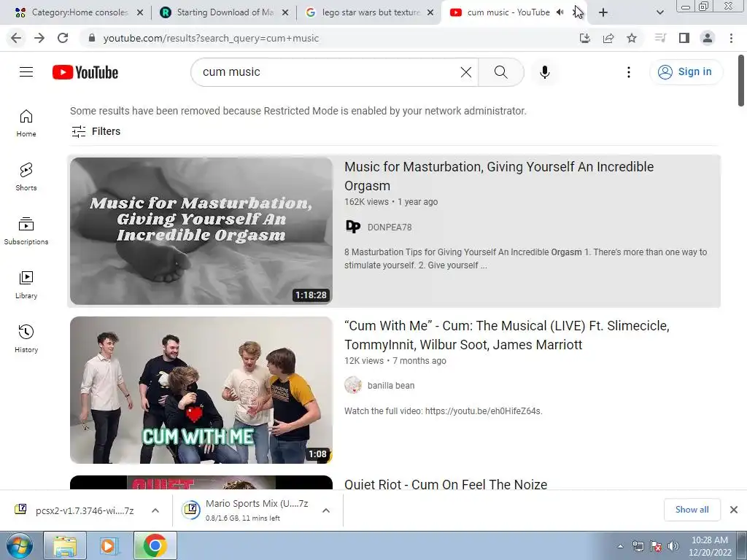The image size is (747, 560).
Task: Expand options for Mario Sports Mix download
Action: [x=326, y=510]
